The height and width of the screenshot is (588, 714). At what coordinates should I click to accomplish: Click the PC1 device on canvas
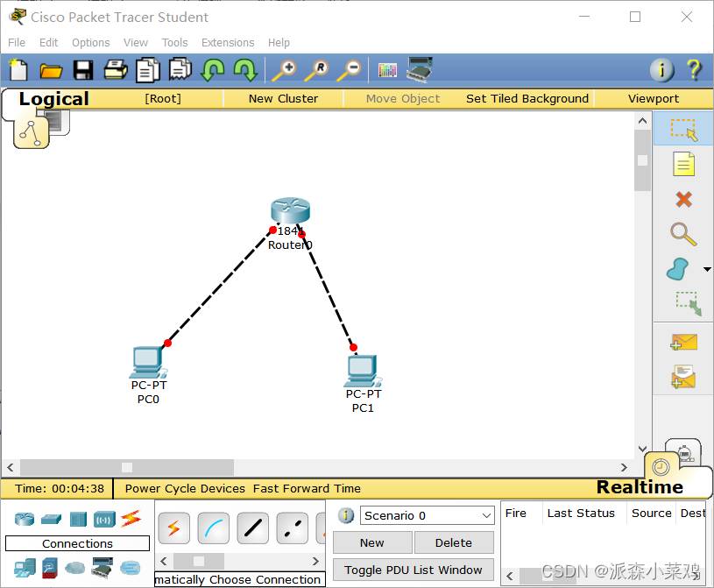point(363,371)
